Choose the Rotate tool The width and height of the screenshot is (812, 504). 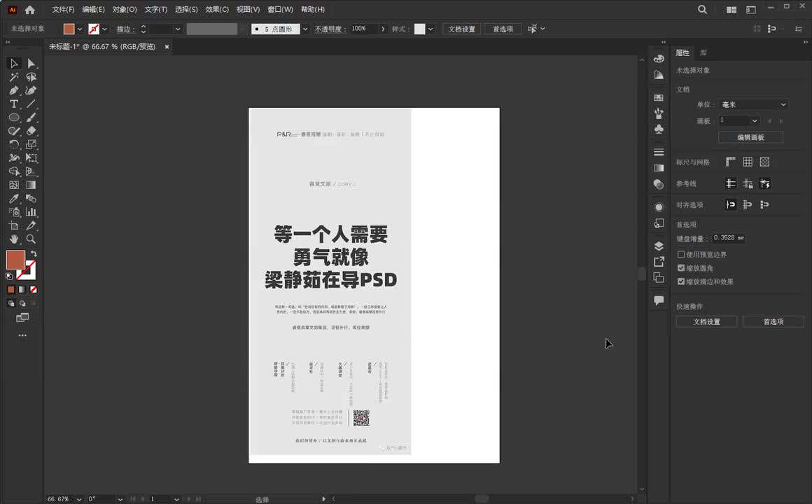click(14, 144)
